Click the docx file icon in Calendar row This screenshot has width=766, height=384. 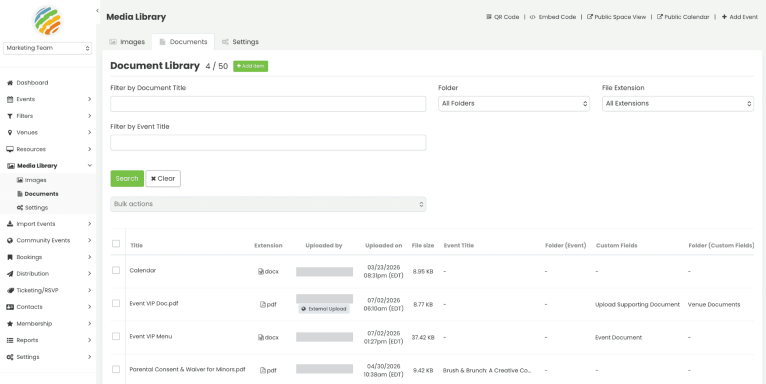coord(261,272)
